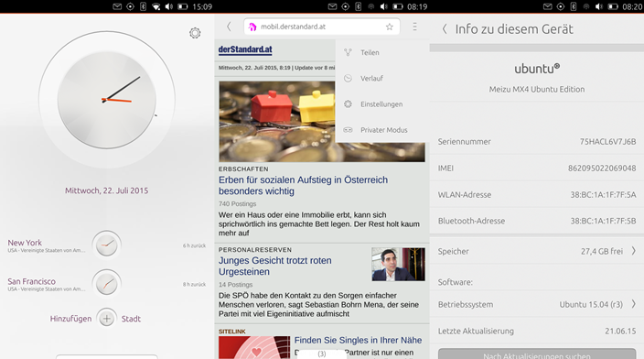This screenshot has height=359, width=644.
Task: Click the Privater Modus mask icon
Action: pyautogui.click(x=348, y=130)
